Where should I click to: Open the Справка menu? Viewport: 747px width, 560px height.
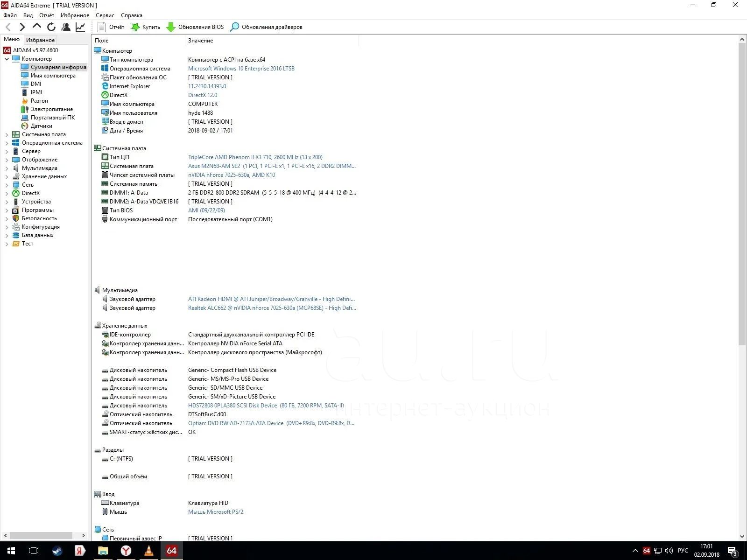[x=132, y=15]
